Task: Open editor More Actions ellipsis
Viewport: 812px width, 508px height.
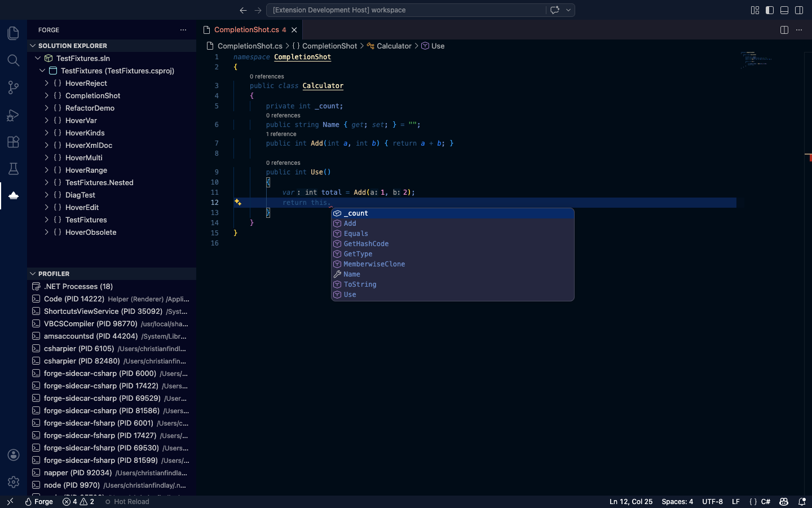Action: pos(799,30)
